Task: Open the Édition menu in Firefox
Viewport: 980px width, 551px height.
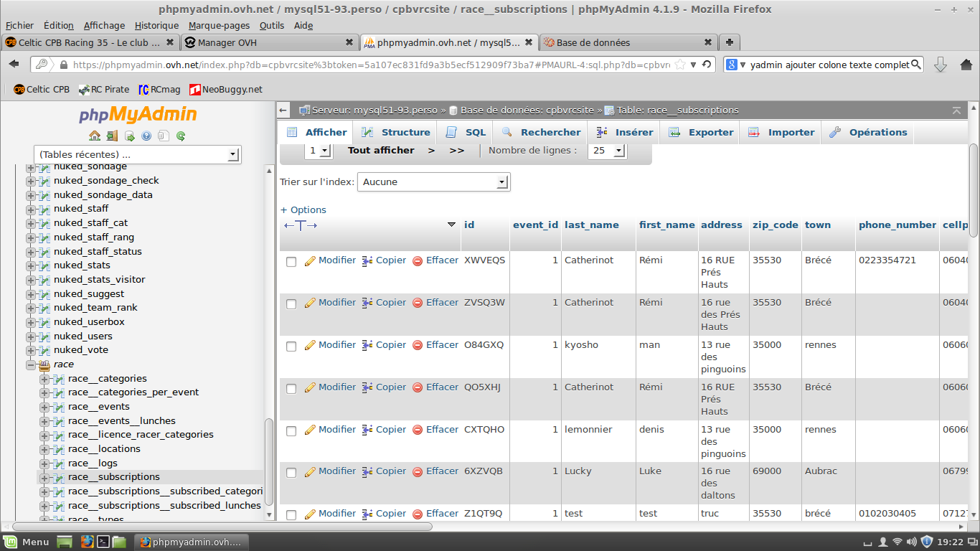Action: [x=58, y=25]
